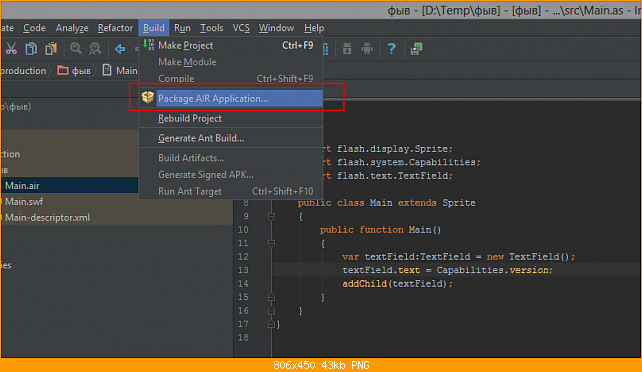This screenshot has height=372, width=642.
Task: Collapse the Main function fold marker
Action: pyautogui.click(x=271, y=243)
